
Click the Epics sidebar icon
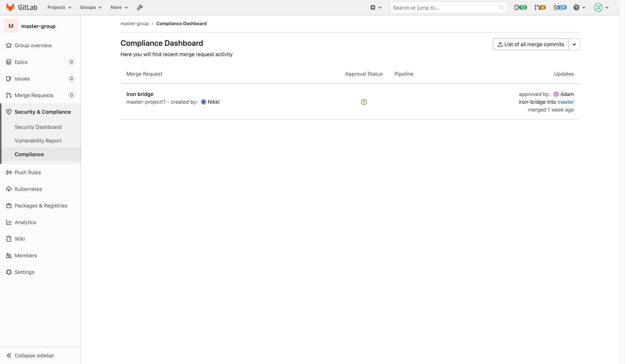[9, 62]
